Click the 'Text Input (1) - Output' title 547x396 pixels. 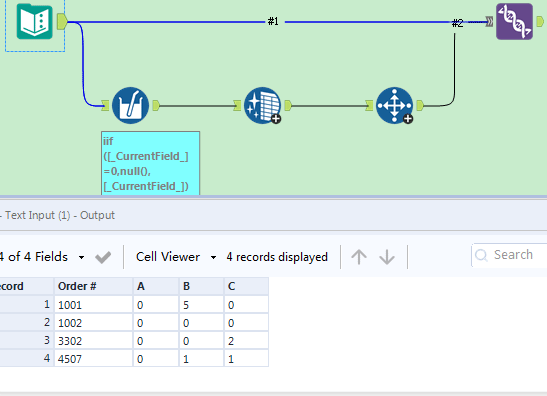pos(60,215)
